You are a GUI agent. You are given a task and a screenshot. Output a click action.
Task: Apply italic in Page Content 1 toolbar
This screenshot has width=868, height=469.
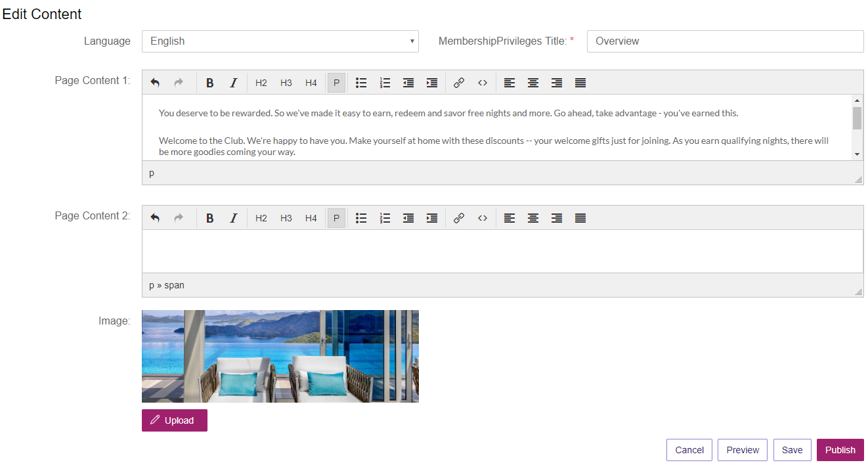(x=233, y=83)
